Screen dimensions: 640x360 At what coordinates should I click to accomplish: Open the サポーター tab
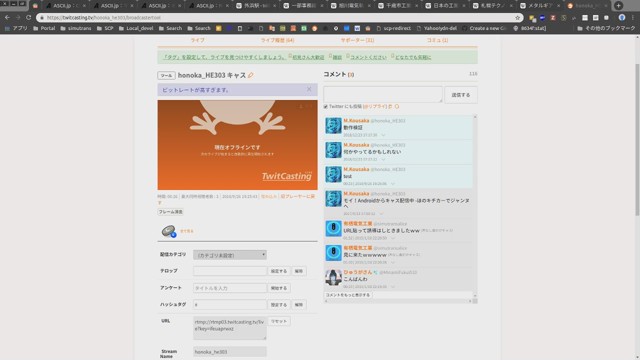[x=357, y=40]
